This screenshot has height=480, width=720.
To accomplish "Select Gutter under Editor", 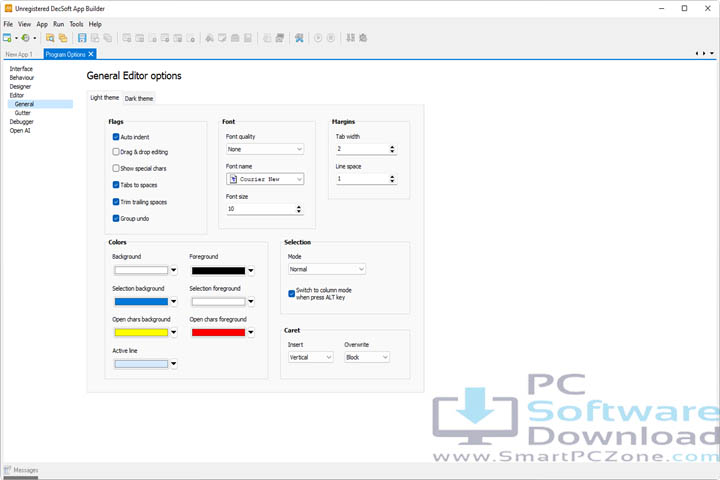I will [x=22, y=113].
